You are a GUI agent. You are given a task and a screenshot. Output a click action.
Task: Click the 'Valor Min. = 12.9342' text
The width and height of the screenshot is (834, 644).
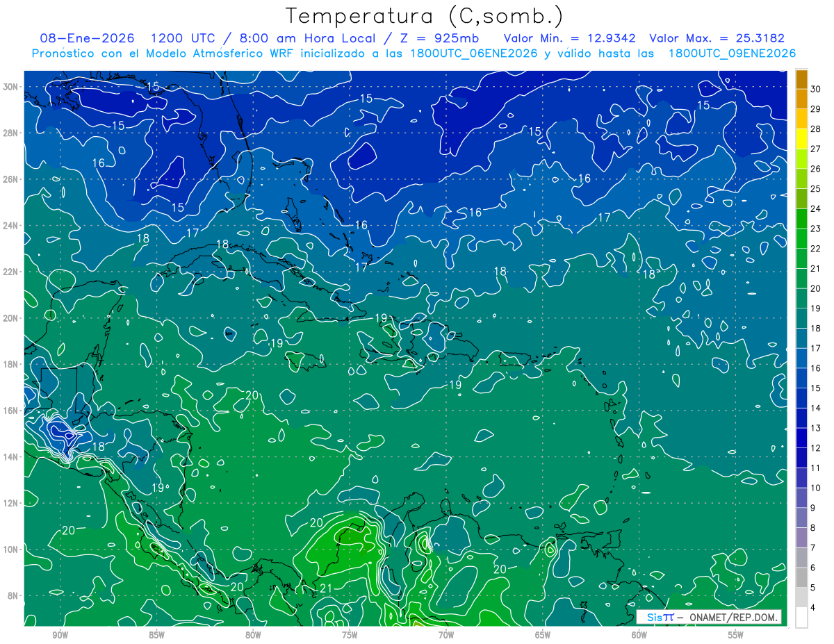(x=570, y=38)
